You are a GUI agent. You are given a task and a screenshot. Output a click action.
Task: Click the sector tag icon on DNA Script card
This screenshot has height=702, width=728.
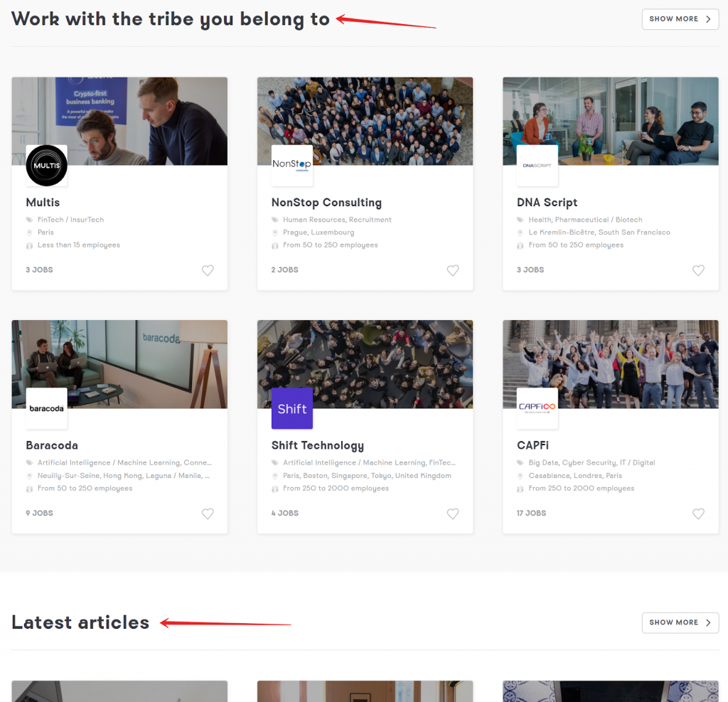click(x=520, y=220)
